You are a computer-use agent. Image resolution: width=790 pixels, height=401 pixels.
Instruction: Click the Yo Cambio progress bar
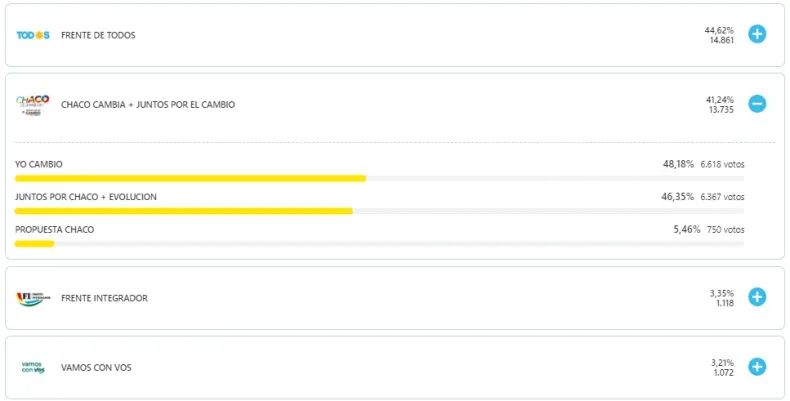point(190,178)
